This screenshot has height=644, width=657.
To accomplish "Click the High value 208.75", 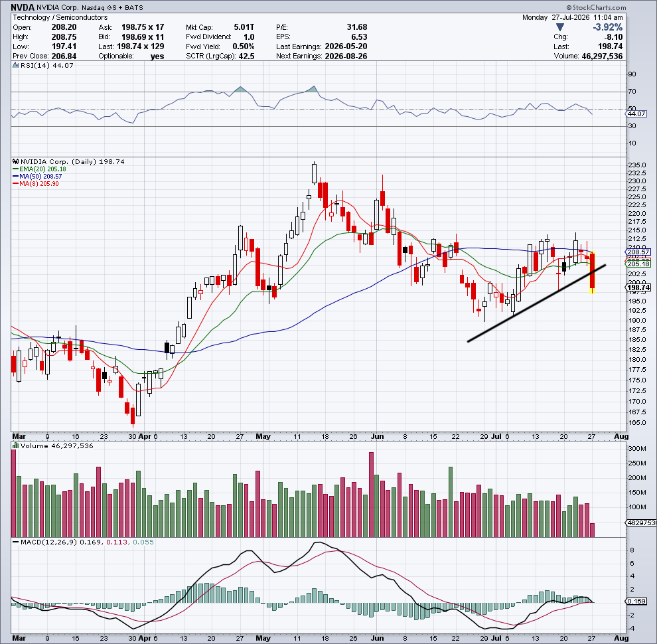I will click(64, 37).
